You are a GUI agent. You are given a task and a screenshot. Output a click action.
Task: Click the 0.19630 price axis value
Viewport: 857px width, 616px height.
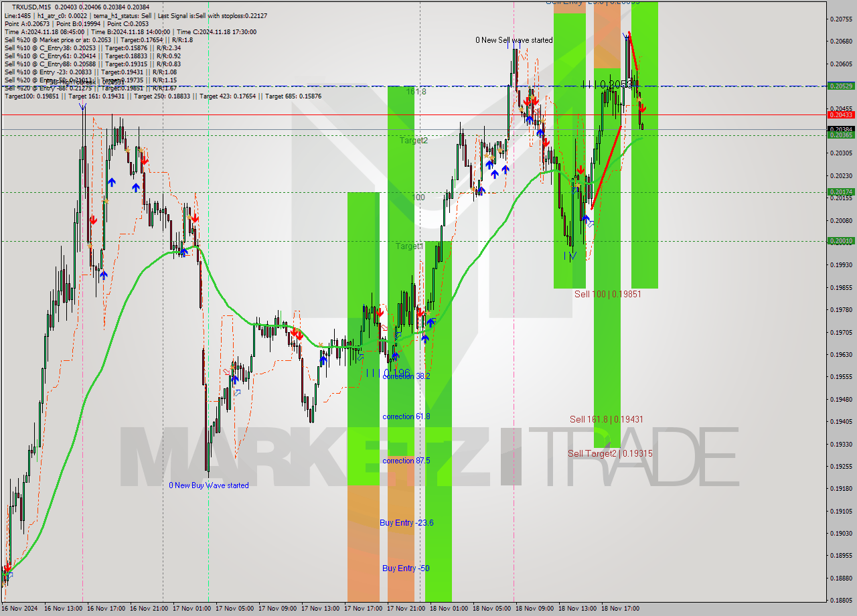click(x=841, y=354)
